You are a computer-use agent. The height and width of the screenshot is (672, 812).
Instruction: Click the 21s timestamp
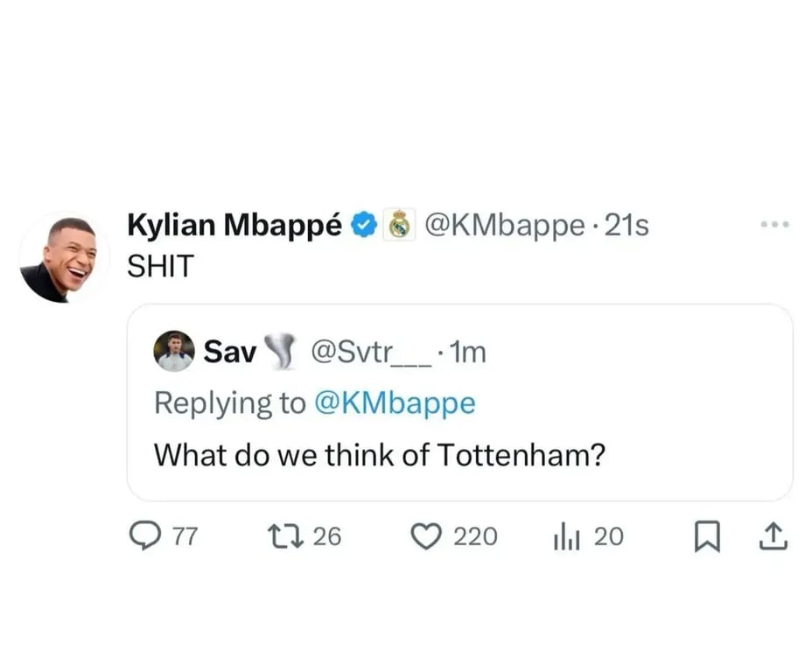coord(626,226)
